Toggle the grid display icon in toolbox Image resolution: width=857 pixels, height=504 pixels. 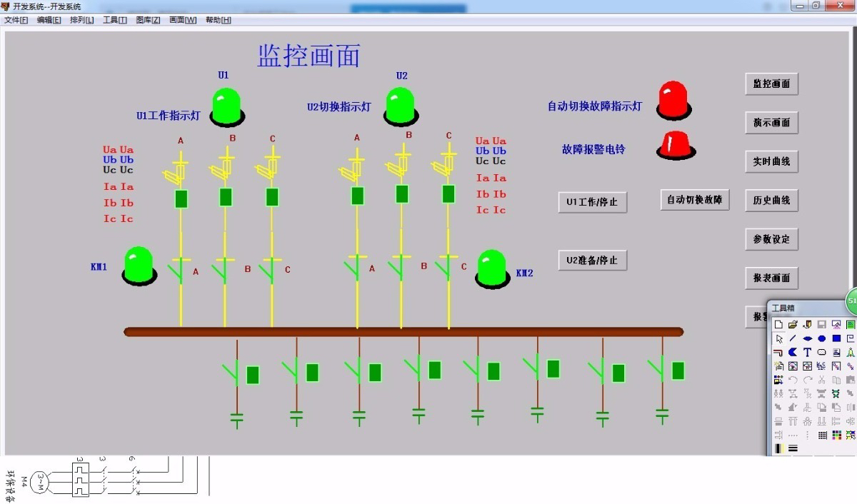822,435
